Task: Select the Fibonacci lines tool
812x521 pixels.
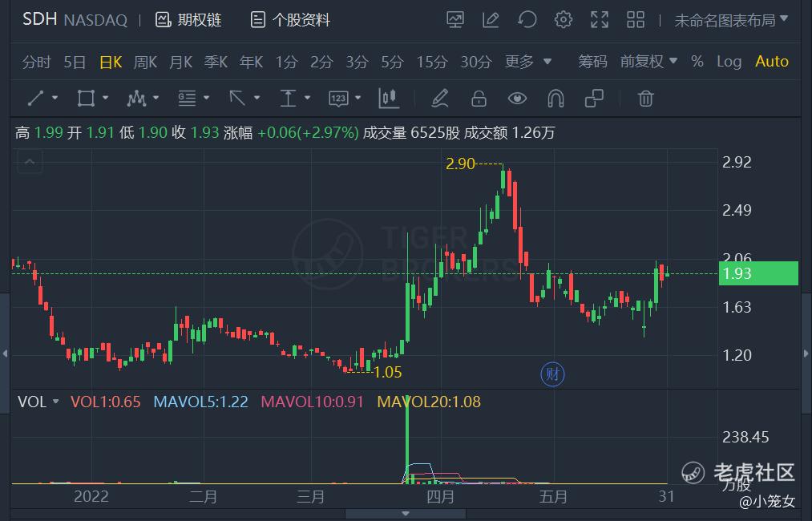Action: click(187, 98)
